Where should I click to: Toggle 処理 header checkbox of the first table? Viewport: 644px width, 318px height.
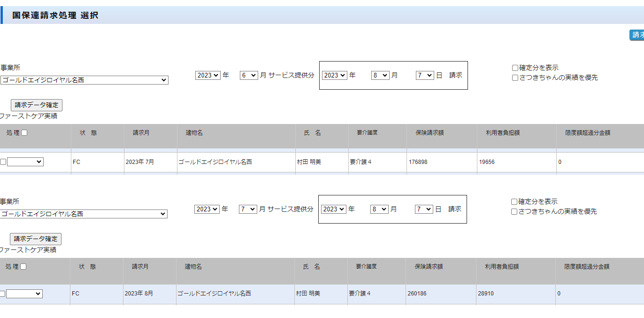click(x=24, y=133)
